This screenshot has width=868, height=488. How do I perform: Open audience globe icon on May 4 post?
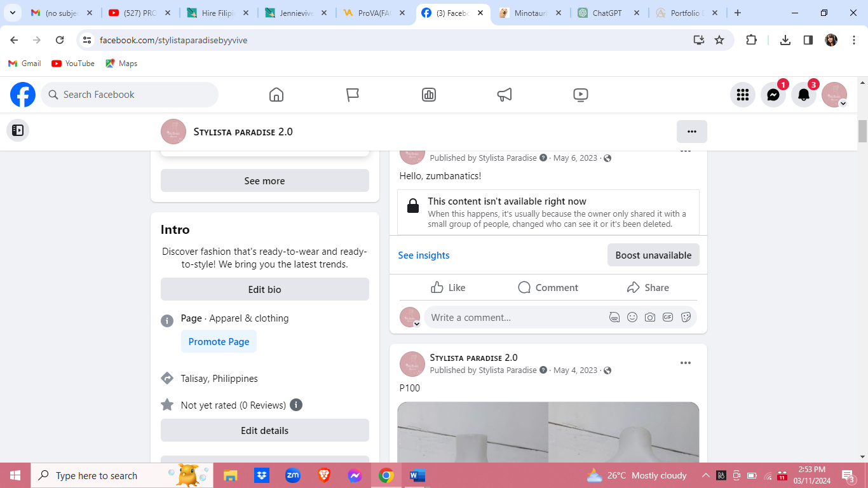[607, 370]
